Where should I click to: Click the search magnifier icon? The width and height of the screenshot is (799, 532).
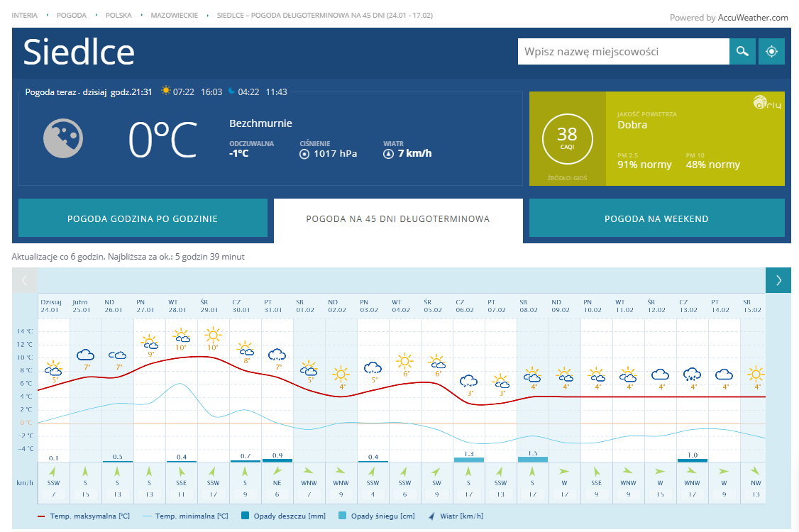pos(742,52)
